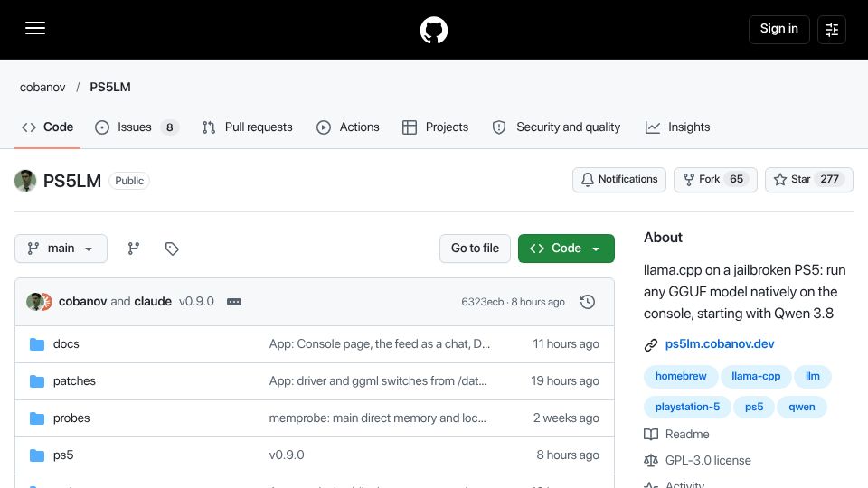Screen dimensions: 868x488
Task: Select the llama-cpp topic tag
Action: coord(756,376)
